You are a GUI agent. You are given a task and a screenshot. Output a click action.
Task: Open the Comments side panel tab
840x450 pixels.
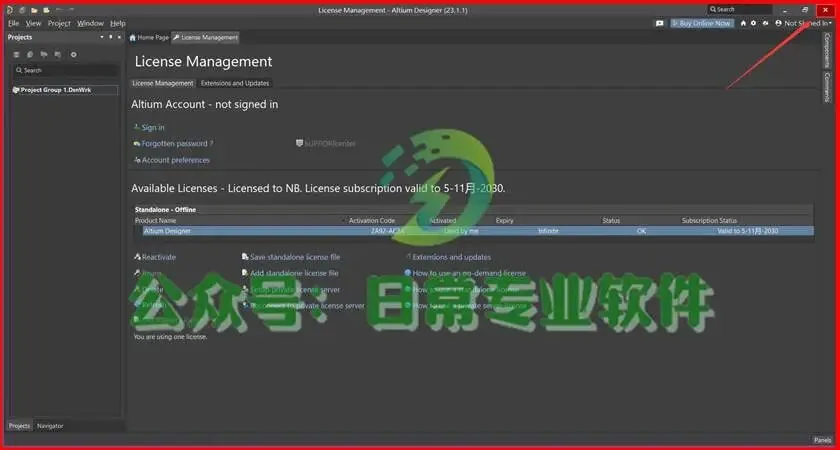tap(827, 87)
